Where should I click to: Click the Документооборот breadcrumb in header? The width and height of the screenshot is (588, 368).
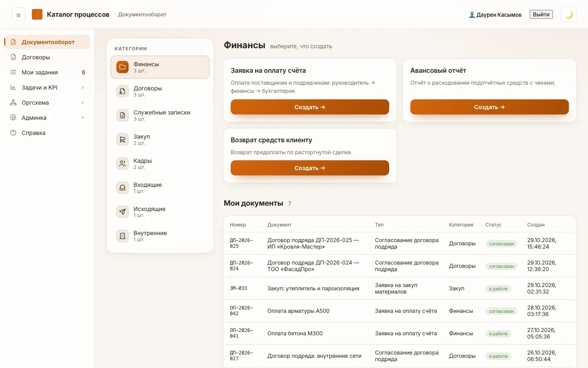[142, 14]
